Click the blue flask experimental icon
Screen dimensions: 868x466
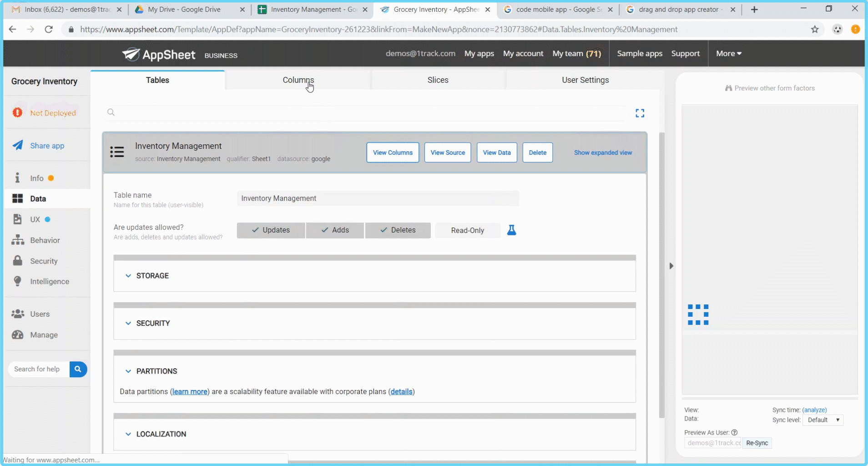pyautogui.click(x=511, y=230)
